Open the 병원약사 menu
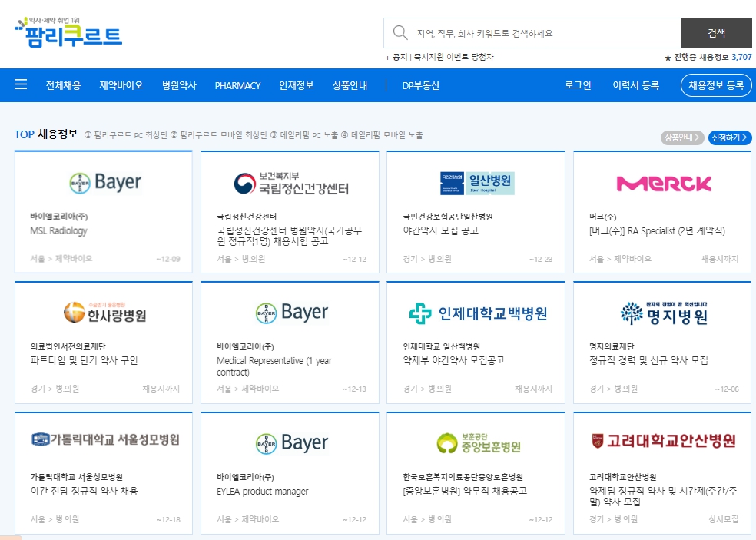Screen dimensions: 756x540 tap(179, 85)
